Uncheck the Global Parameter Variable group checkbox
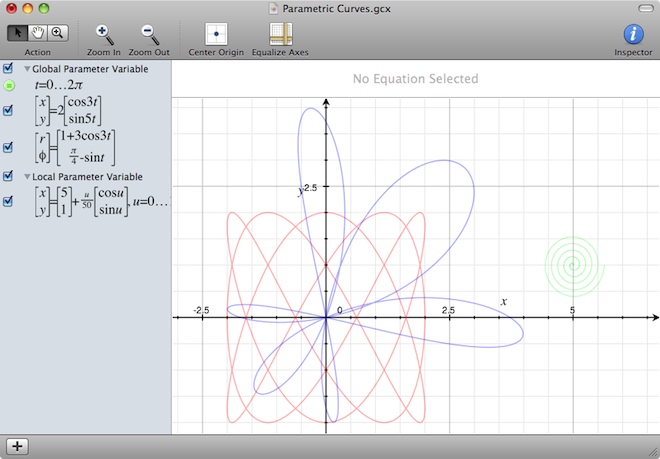Image resolution: width=660 pixels, height=459 pixels. pos(9,69)
